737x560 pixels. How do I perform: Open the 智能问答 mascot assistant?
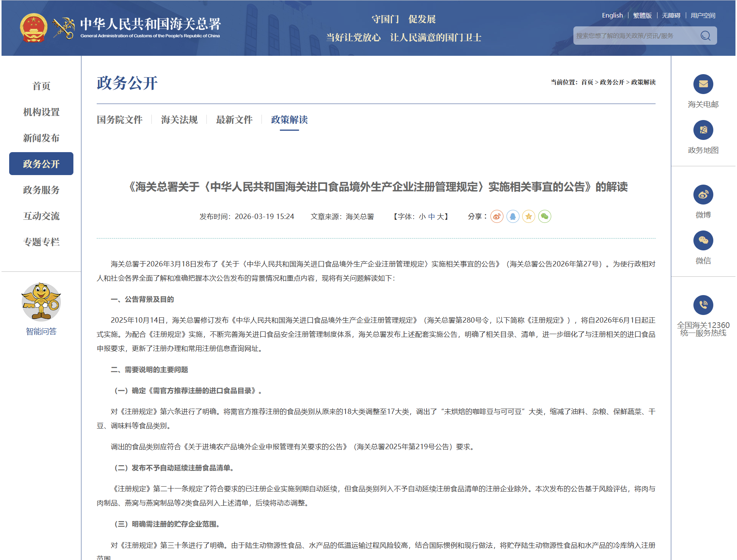point(41,302)
